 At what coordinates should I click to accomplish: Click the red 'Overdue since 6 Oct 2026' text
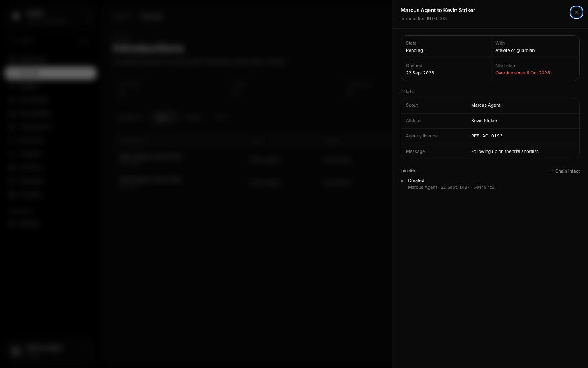522,73
